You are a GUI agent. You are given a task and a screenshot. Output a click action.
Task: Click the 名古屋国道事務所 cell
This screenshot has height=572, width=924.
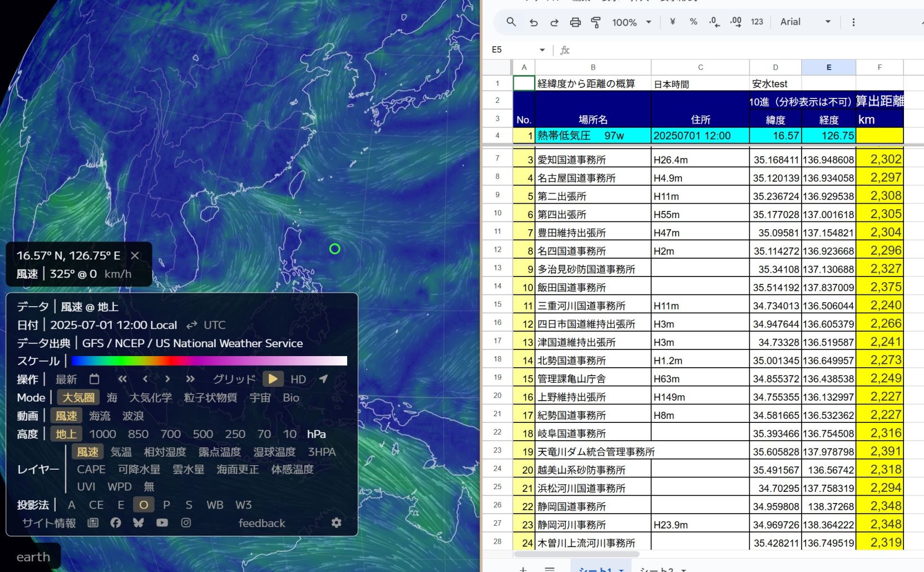[x=593, y=178]
